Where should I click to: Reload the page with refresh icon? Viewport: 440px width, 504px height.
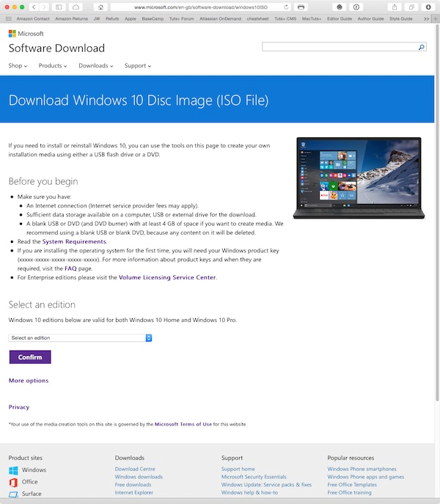pyautogui.click(x=286, y=7)
